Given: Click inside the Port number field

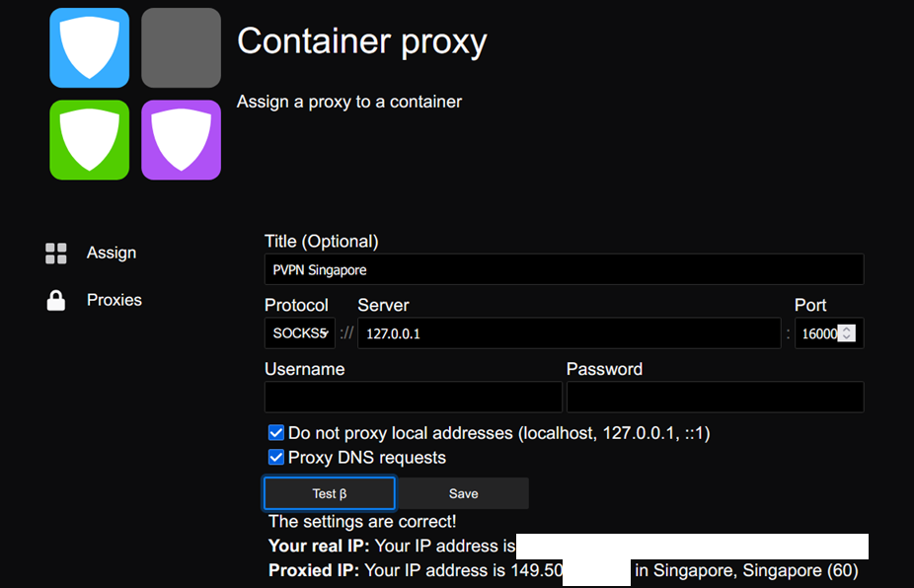Looking at the screenshot, I should pyautogui.click(x=817, y=333).
